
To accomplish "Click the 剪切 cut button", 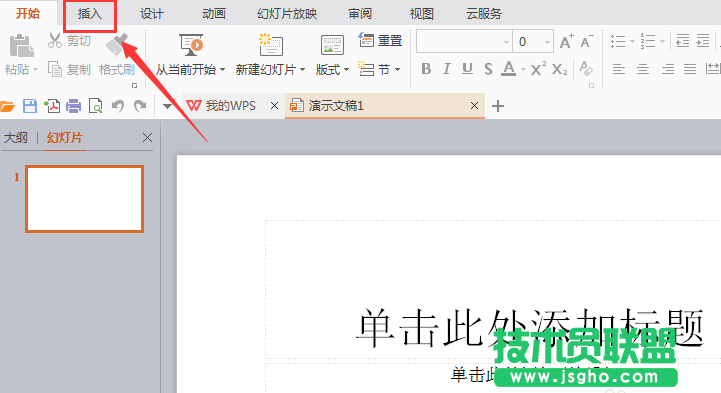I will click(x=69, y=41).
